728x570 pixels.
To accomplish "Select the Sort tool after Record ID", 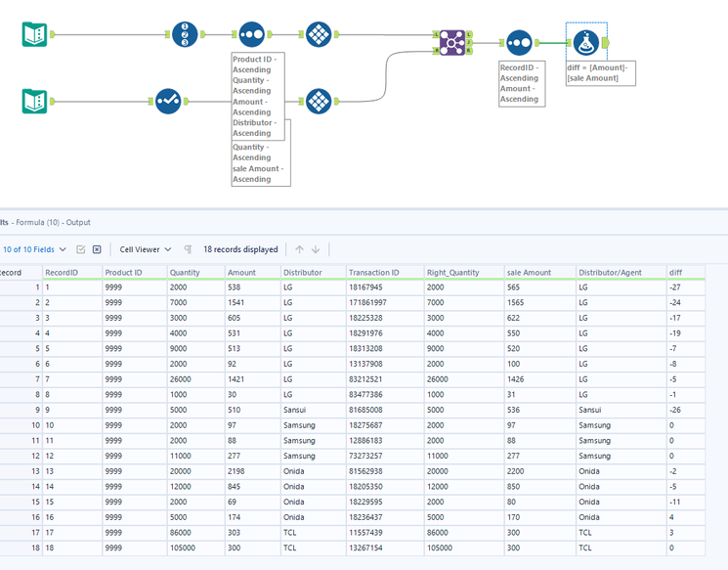I will click(x=252, y=34).
